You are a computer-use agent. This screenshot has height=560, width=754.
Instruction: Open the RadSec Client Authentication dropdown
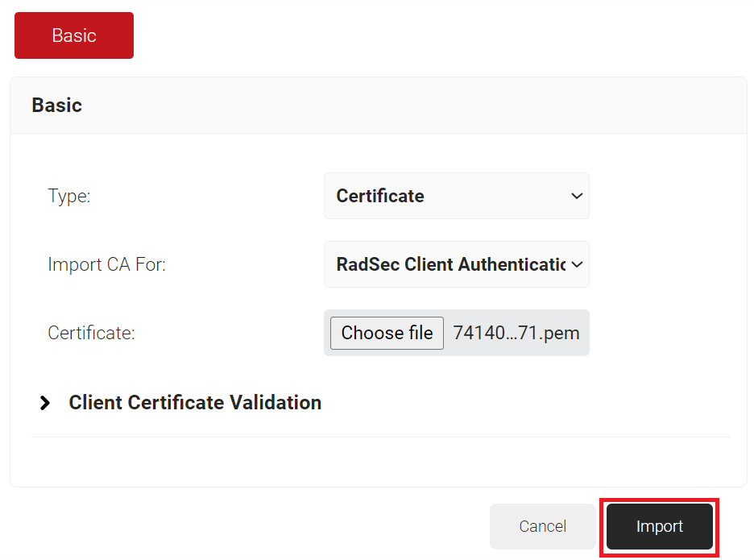click(456, 264)
